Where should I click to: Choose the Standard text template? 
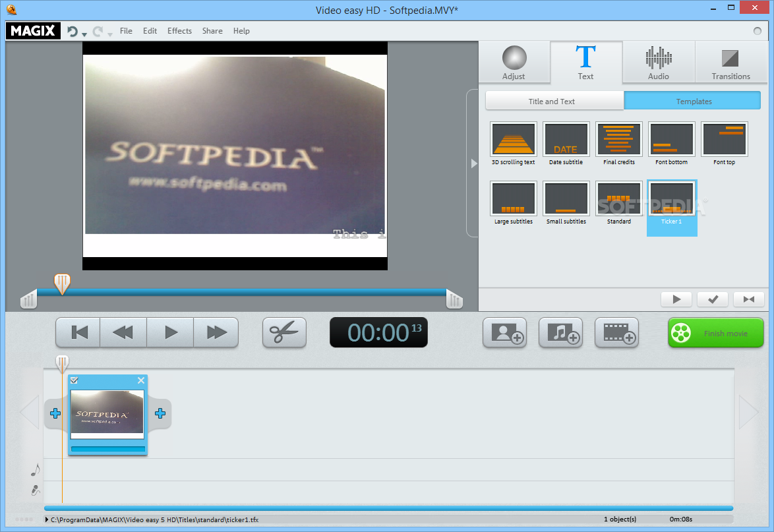coord(619,203)
